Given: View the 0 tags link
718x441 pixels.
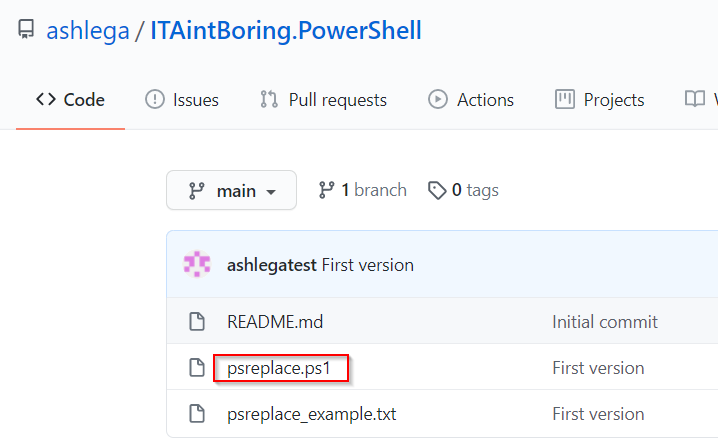Looking at the screenshot, I should [463, 190].
